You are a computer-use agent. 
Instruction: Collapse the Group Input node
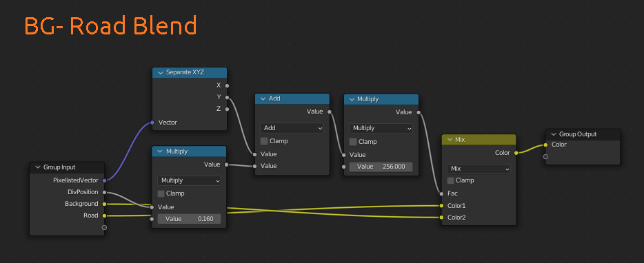point(38,167)
